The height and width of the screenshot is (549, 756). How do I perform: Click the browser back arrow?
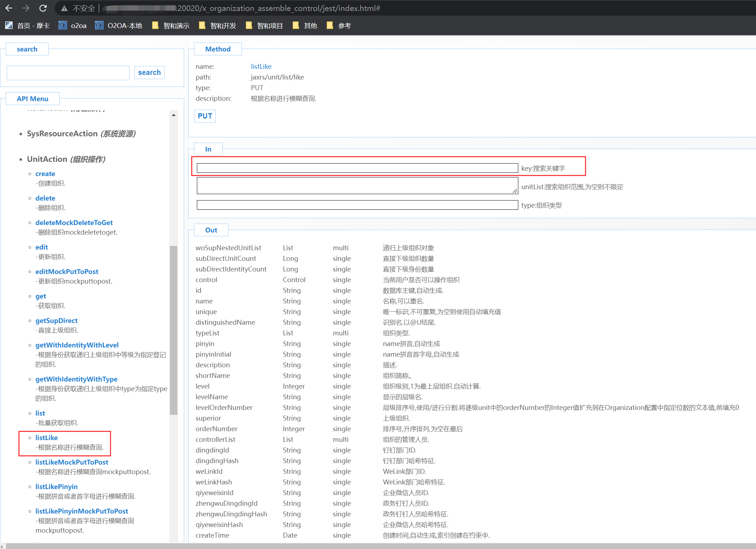[9, 8]
